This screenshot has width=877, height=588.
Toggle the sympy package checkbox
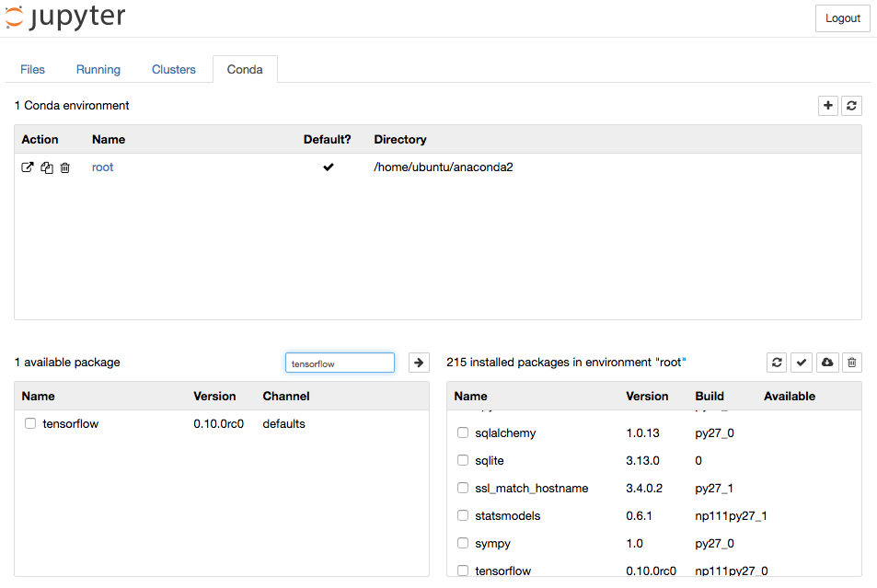463,544
